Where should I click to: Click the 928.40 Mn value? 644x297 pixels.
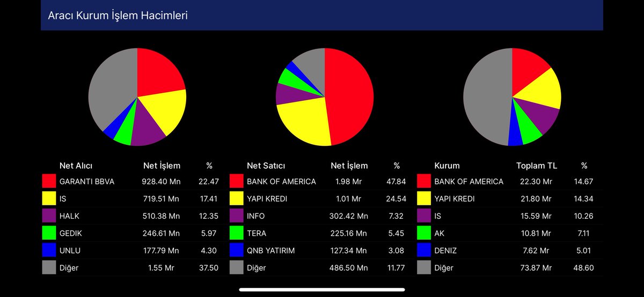click(x=162, y=181)
